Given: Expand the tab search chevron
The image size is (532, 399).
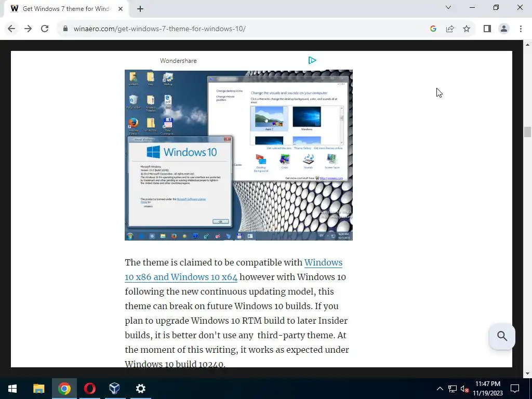Looking at the screenshot, I should [x=448, y=7].
